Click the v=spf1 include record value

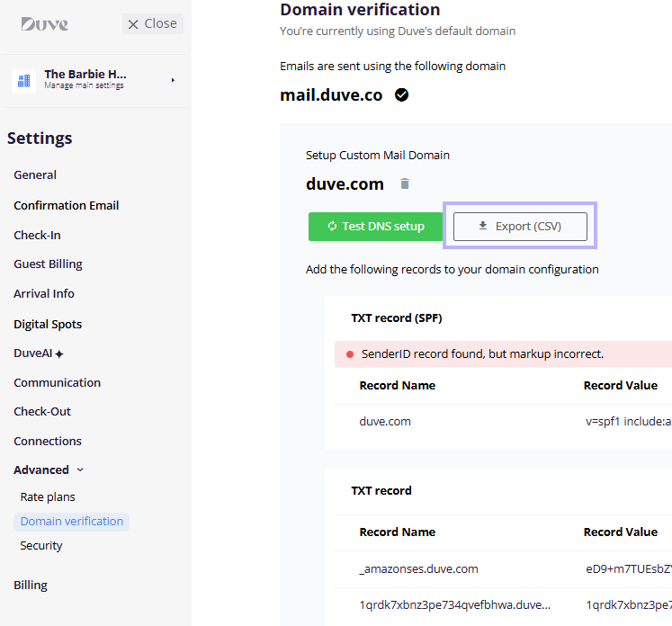click(628, 422)
